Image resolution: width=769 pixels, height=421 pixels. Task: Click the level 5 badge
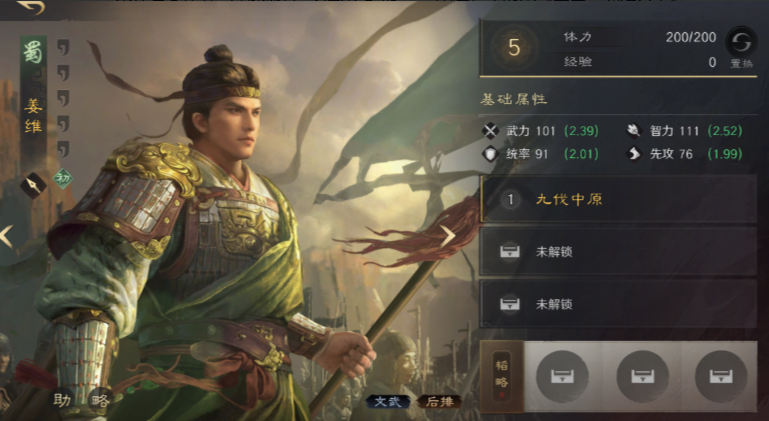point(514,47)
